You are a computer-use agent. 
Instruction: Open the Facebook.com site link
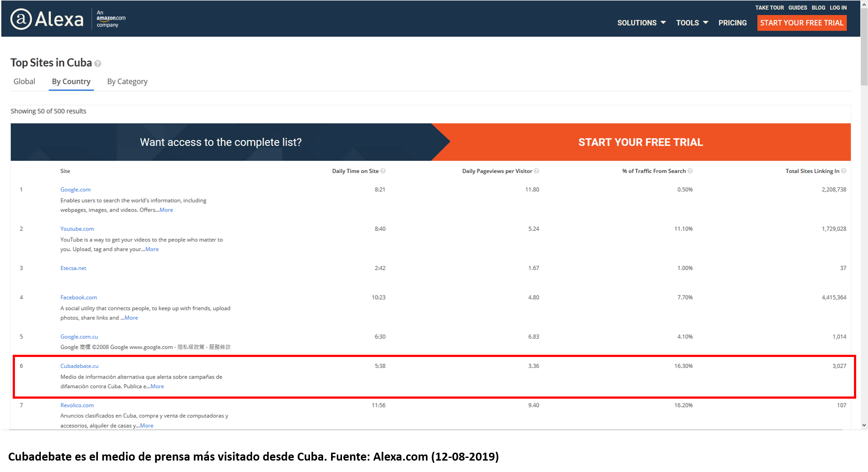coord(79,297)
